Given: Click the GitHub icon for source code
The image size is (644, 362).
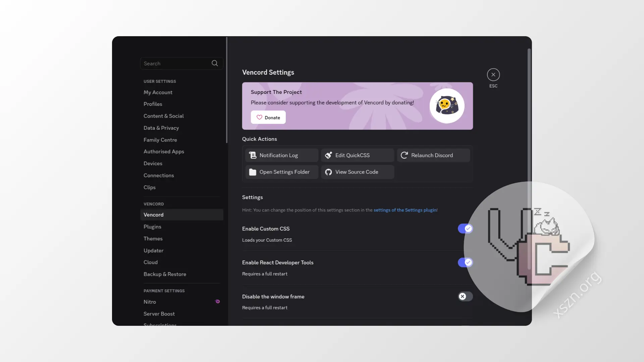Looking at the screenshot, I should pyautogui.click(x=328, y=172).
